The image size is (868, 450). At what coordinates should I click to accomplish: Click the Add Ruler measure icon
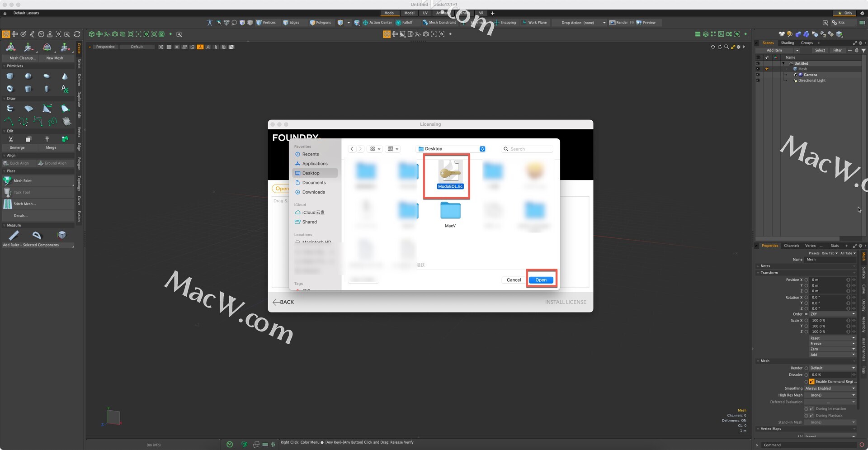[14, 235]
